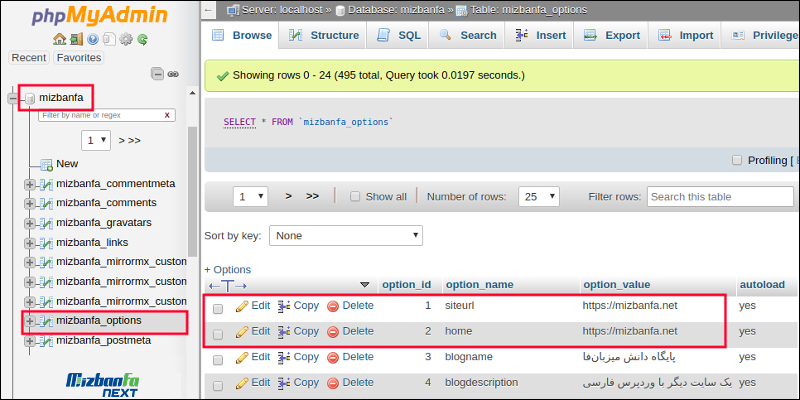Tick the checkbox for the blogname row

pos(218,360)
